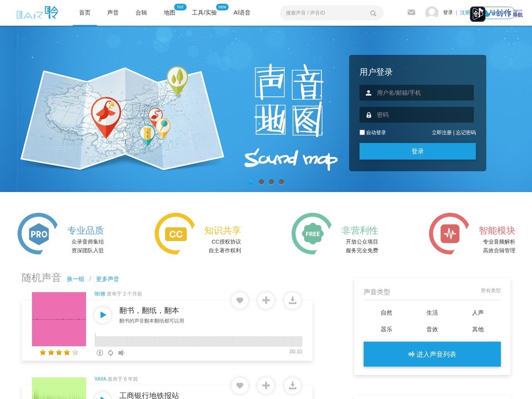Open the 地图 nav menu

pyautogui.click(x=170, y=12)
